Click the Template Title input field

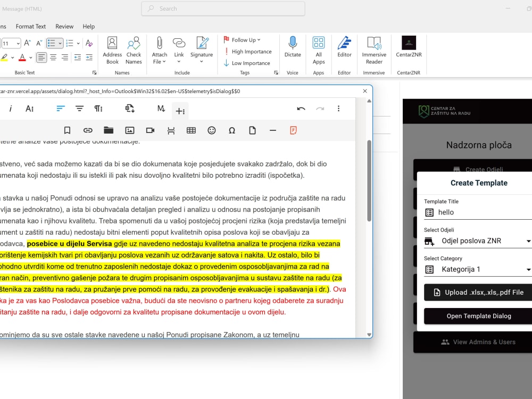[478, 212]
